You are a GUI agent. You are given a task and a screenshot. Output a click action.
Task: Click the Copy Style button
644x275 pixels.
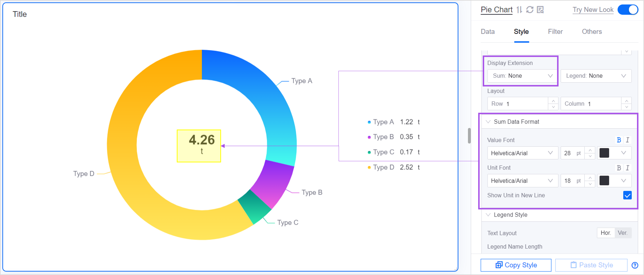click(516, 265)
